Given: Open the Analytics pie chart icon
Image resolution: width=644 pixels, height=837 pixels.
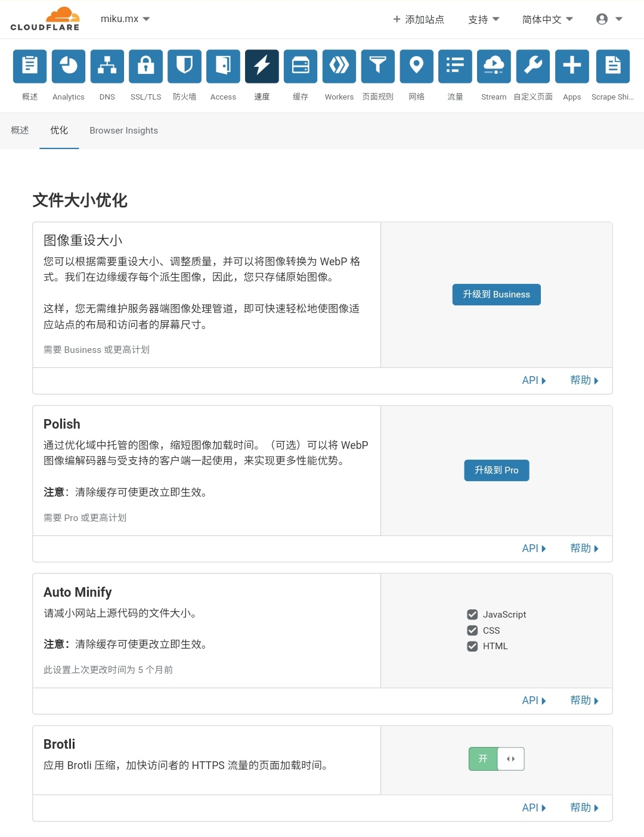Looking at the screenshot, I should 69,66.
